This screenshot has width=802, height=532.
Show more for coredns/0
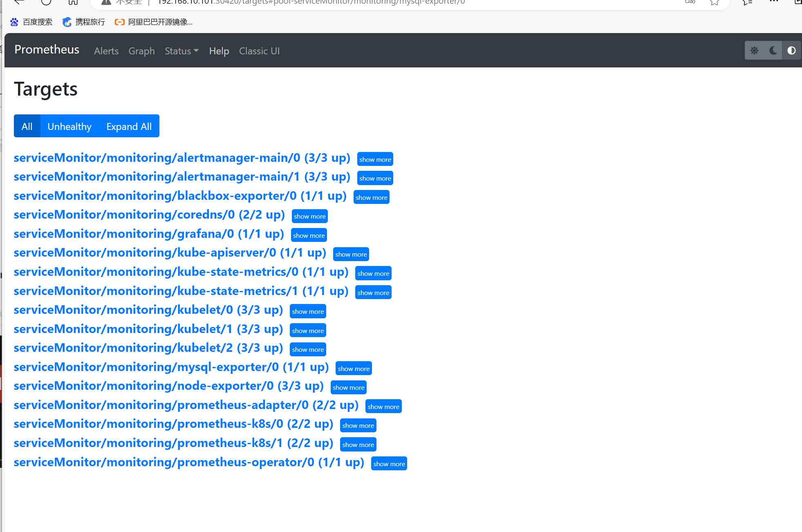[310, 216]
